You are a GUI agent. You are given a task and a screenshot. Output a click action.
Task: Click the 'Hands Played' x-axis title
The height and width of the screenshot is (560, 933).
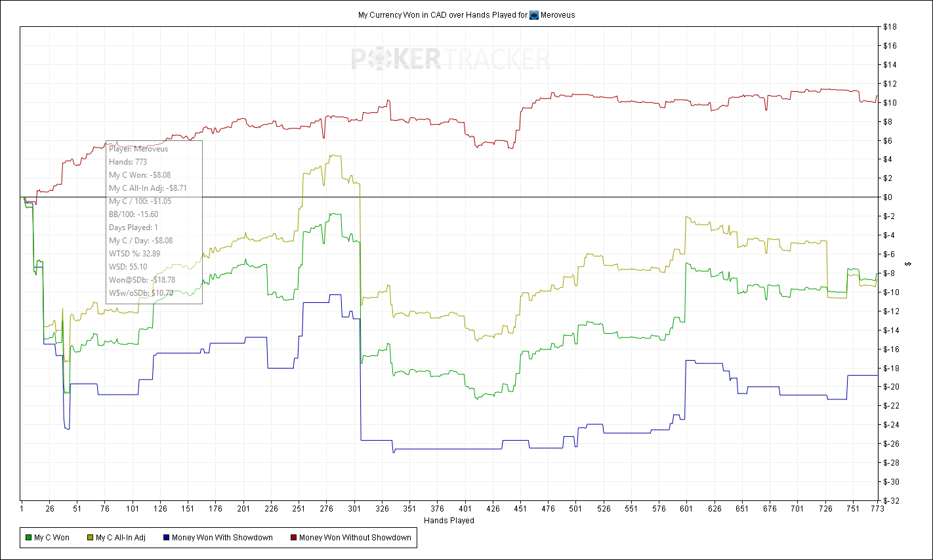pyautogui.click(x=449, y=521)
